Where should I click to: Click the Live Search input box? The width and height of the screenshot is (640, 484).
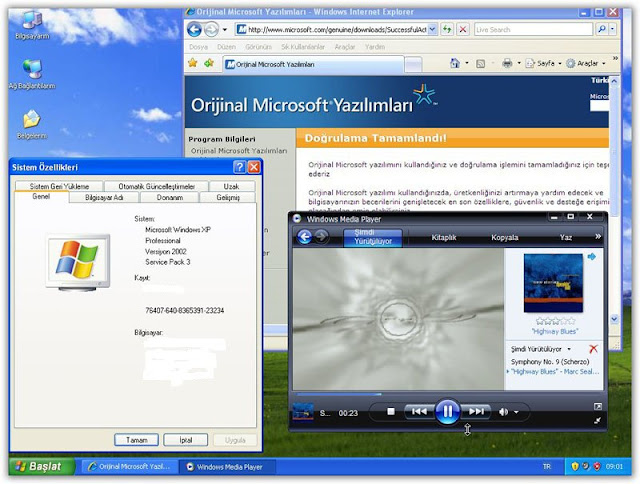click(533, 29)
